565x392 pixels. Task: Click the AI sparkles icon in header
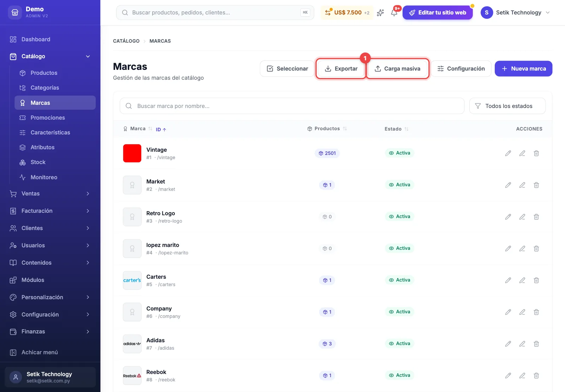380,13
